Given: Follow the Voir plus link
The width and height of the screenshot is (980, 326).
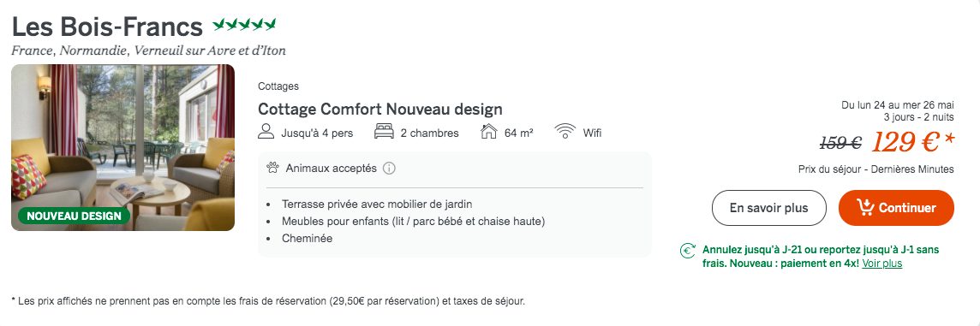Looking at the screenshot, I should click(881, 264).
